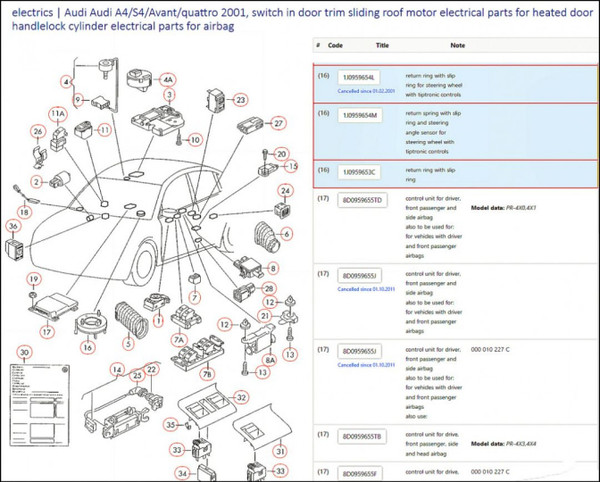
Task: Click the Code column header
Action: (336, 46)
